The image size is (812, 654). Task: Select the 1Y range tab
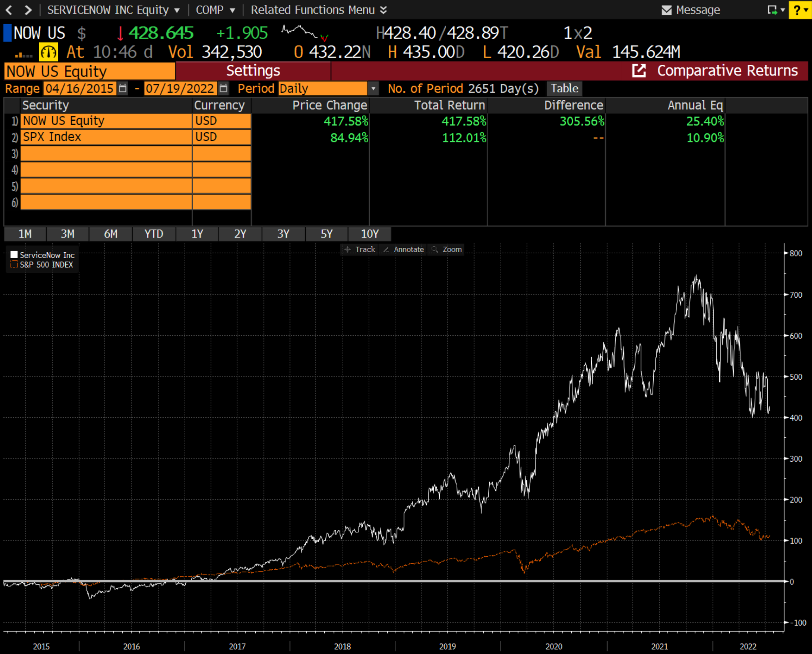(x=197, y=234)
